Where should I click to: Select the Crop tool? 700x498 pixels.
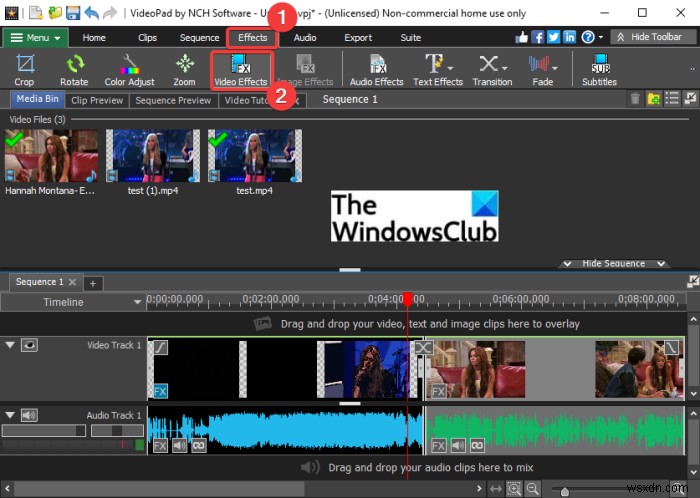point(24,70)
